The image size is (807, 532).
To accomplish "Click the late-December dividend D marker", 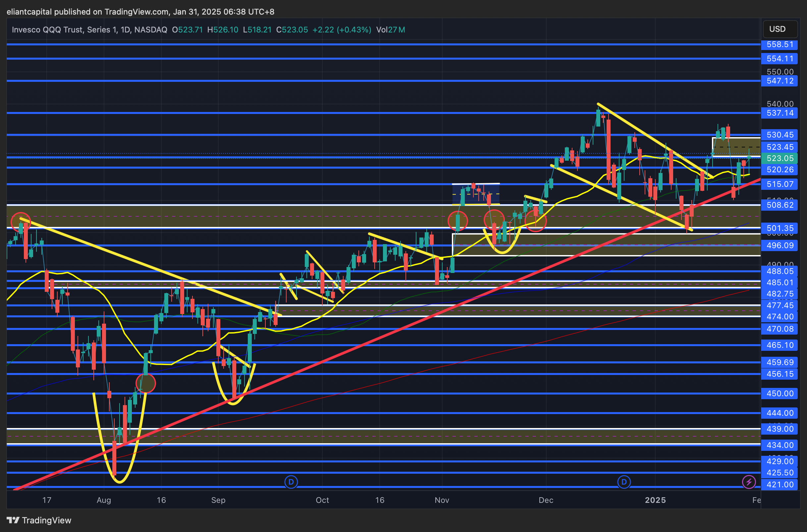I will pyautogui.click(x=624, y=482).
